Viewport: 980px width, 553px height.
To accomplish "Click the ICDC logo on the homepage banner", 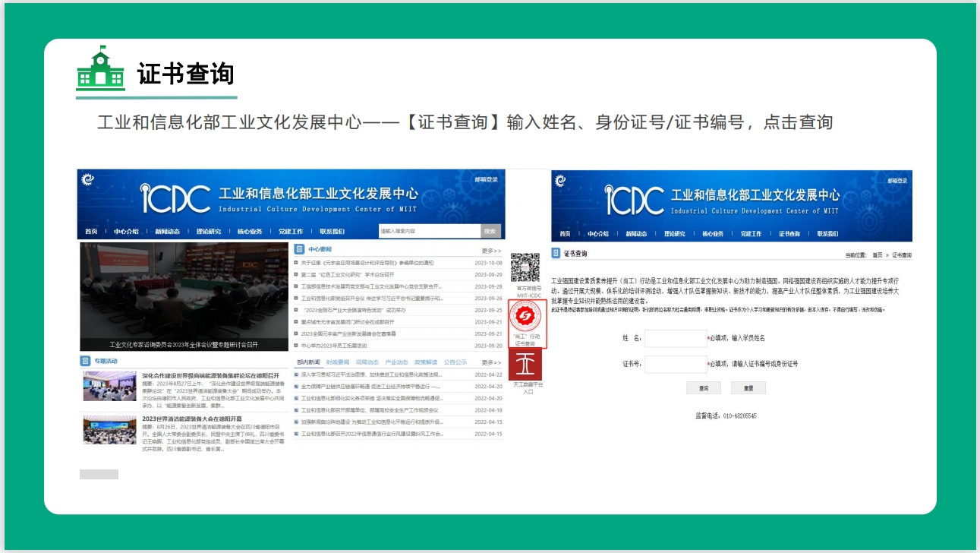I will [176, 198].
